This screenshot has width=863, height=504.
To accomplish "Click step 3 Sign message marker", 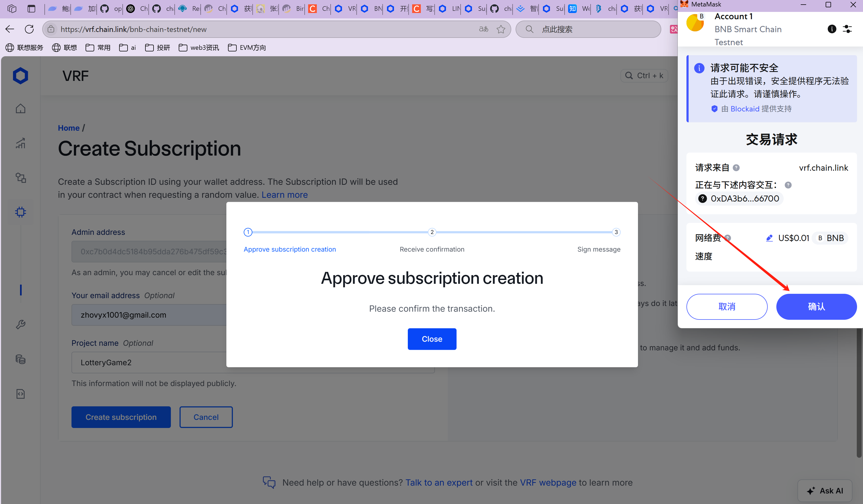I will tap(616, 232).
